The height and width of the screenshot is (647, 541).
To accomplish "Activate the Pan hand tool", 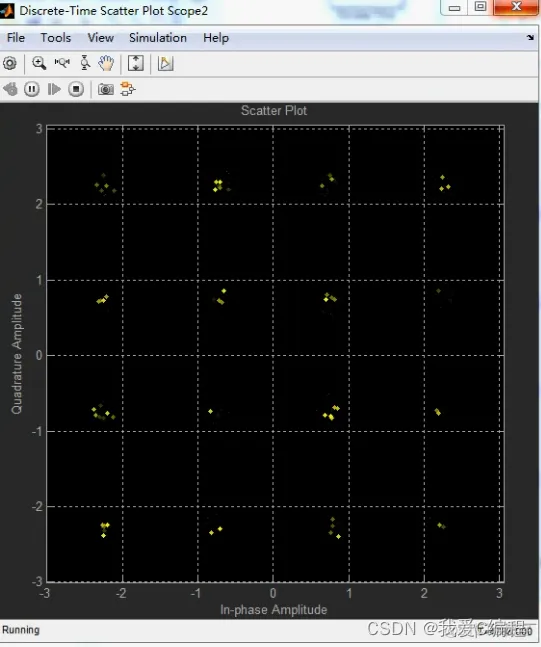I will (x=106, y=63).
